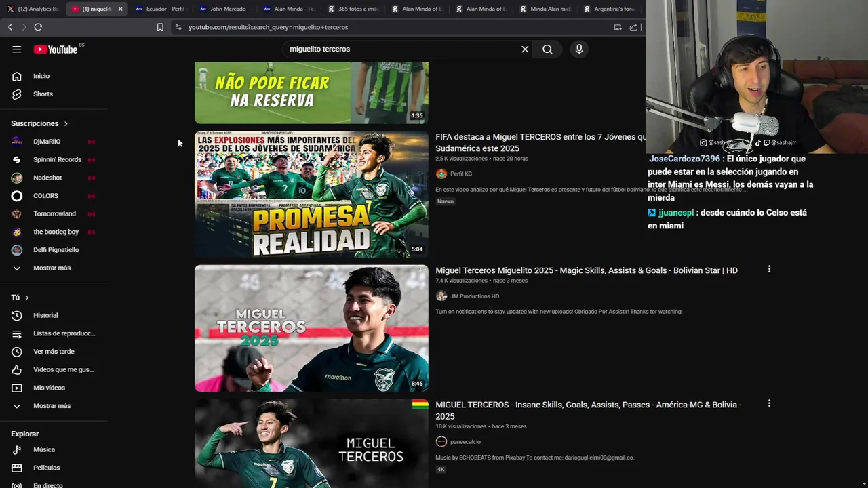Viewport: 868px width, 488px height.
Task: Open FIFA destaca a Miguel TERCEROS title
Action: pos(540,142)
